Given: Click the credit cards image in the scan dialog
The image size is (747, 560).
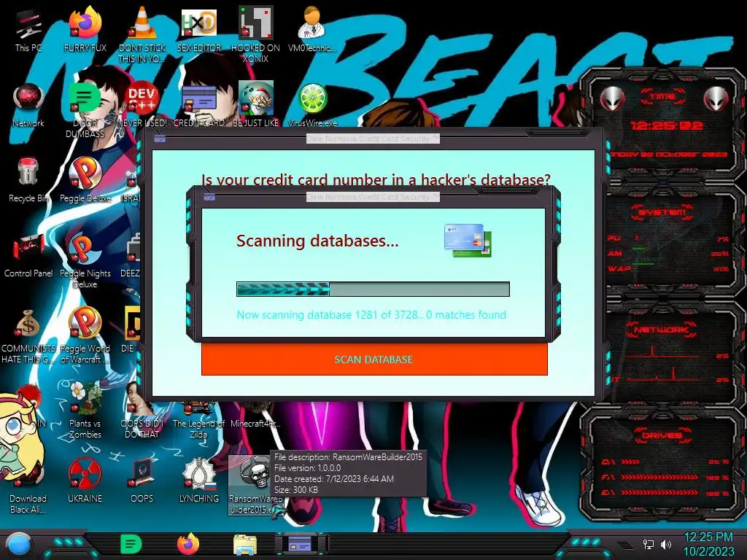Looking at the screenshot, I should tap(468, 240).
